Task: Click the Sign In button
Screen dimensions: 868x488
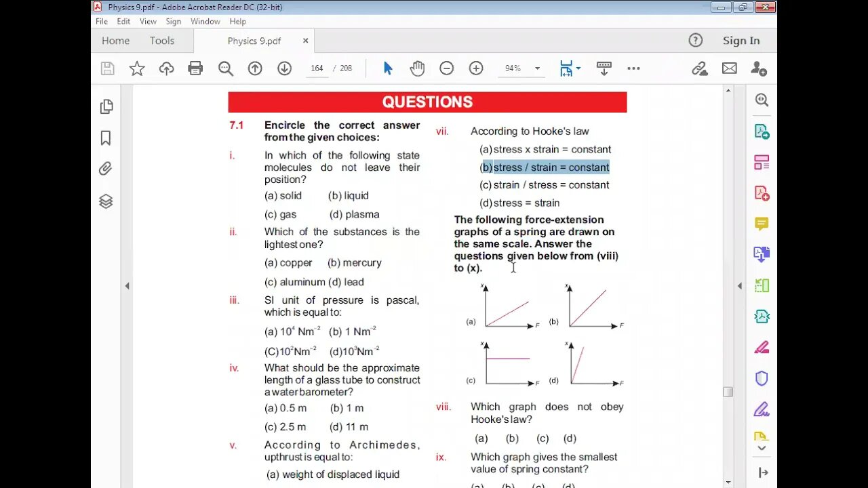Action: coord(741,41)
